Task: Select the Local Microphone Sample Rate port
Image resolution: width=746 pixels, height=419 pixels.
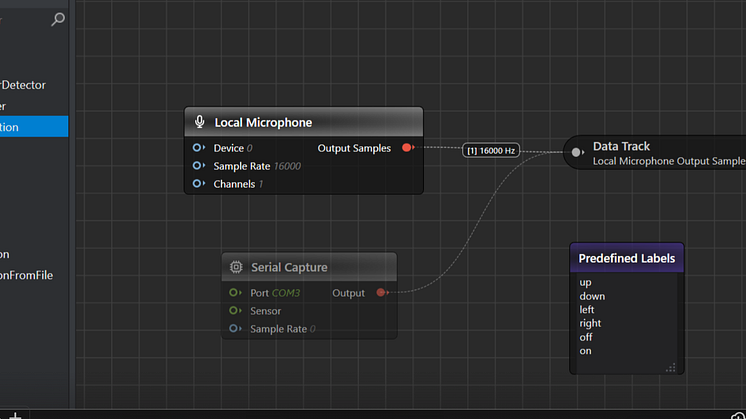Action: tap(198, 166)
